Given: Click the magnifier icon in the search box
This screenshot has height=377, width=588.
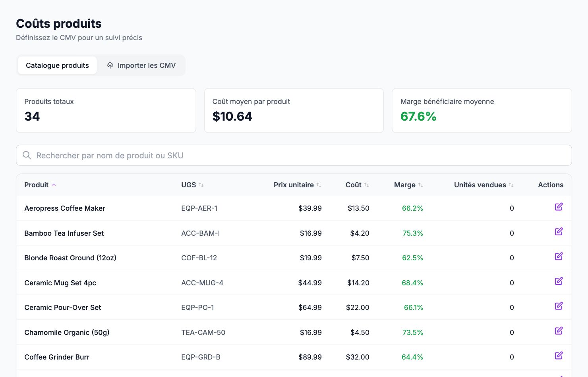Looking at the screenshot, I should point(27,155).
